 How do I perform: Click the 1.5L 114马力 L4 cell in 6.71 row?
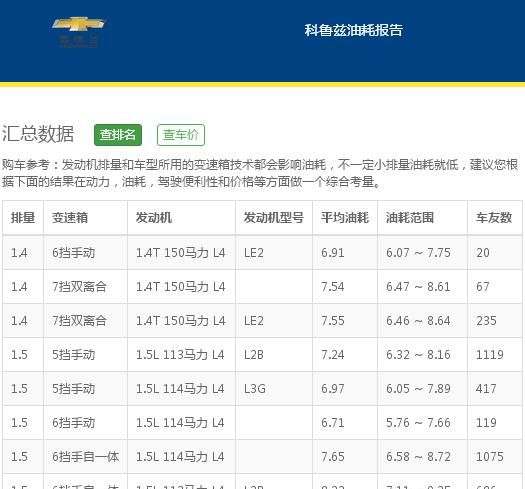[x=180, y=423]
